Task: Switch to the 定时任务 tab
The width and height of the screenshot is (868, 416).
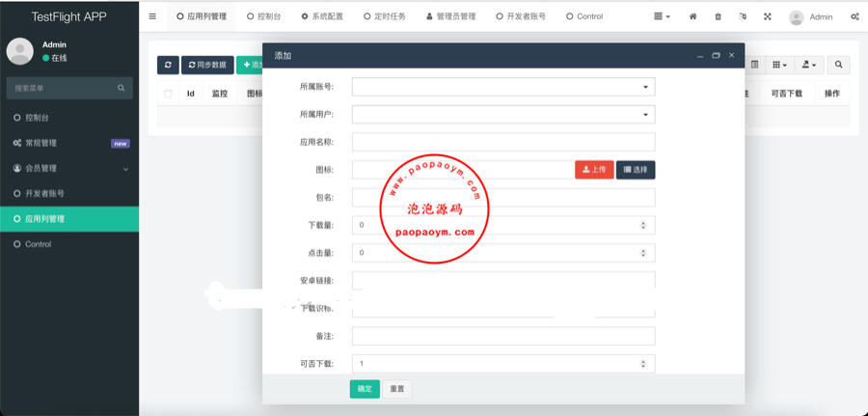Action: click(386, 16)
